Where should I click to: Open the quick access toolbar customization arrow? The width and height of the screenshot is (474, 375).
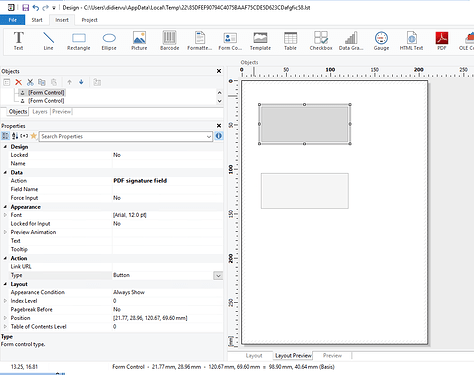[54, 8]
